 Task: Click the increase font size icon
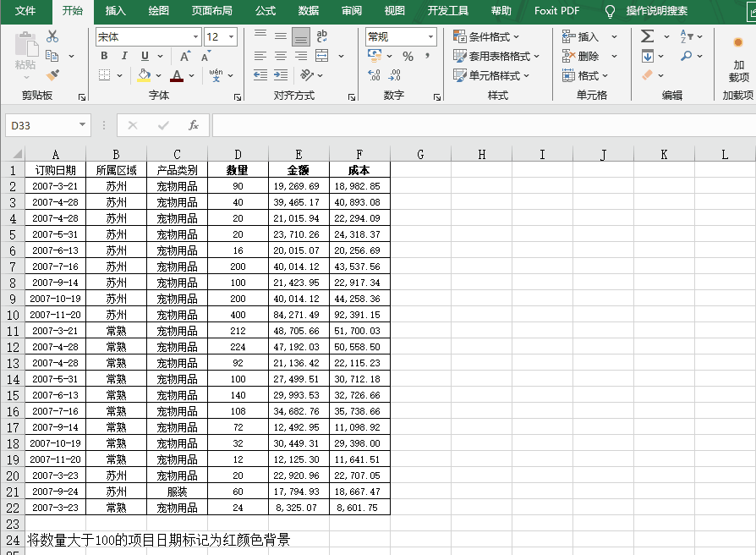(186, 56)
